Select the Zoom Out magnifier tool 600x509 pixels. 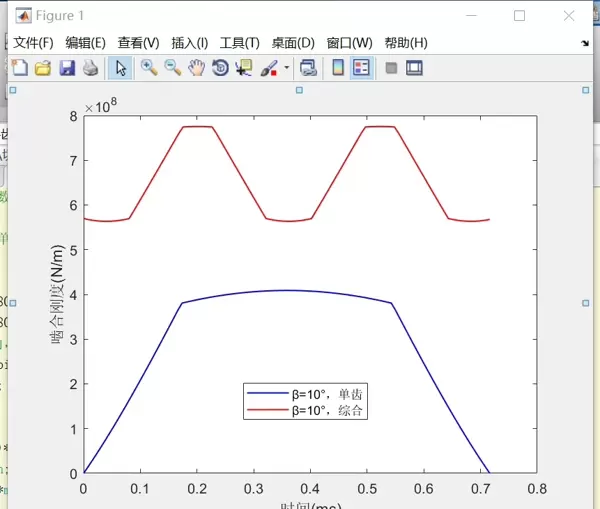(173, 68)
